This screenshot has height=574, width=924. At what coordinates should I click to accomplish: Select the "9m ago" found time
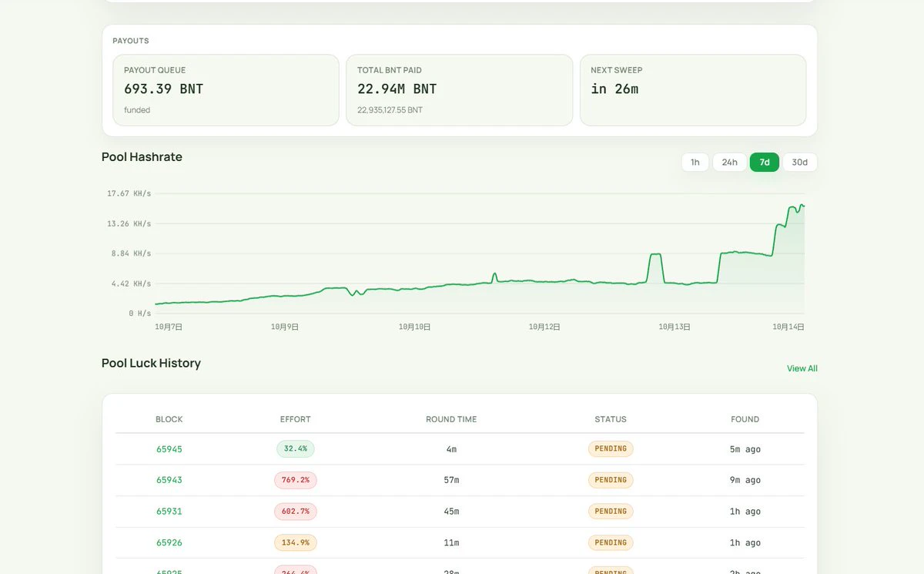pos(745,480)
